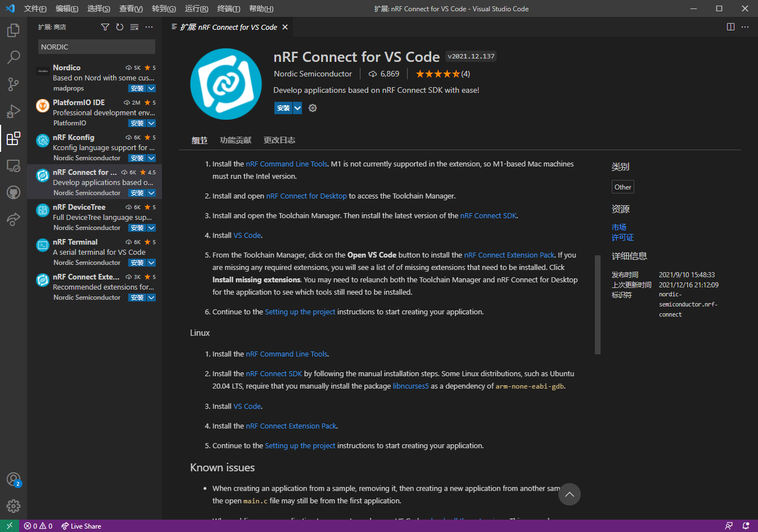Open remote window indicator in status bar
758x532 pixels.
(10, 526)
